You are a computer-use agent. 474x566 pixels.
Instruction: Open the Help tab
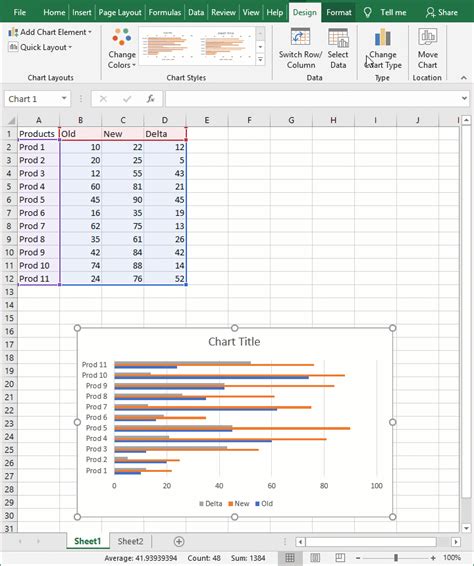(x=275, y=12)
